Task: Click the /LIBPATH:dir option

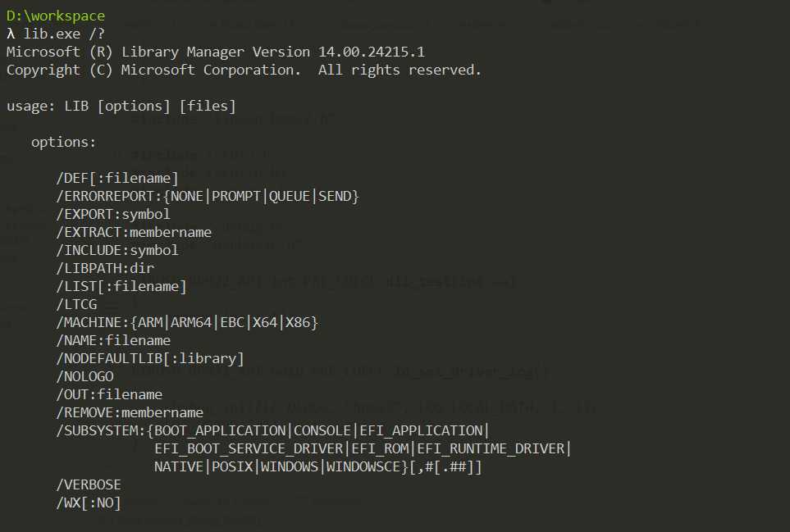Action: click(x=105, y=268)
